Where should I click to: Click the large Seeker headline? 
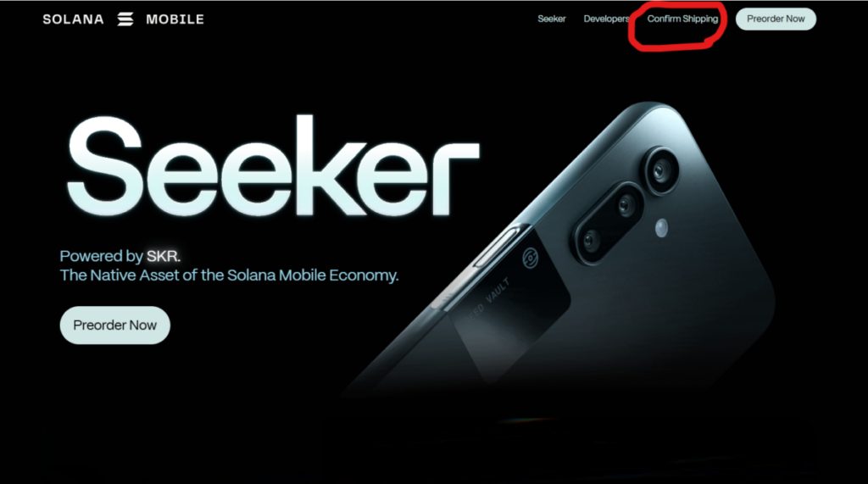273,166
